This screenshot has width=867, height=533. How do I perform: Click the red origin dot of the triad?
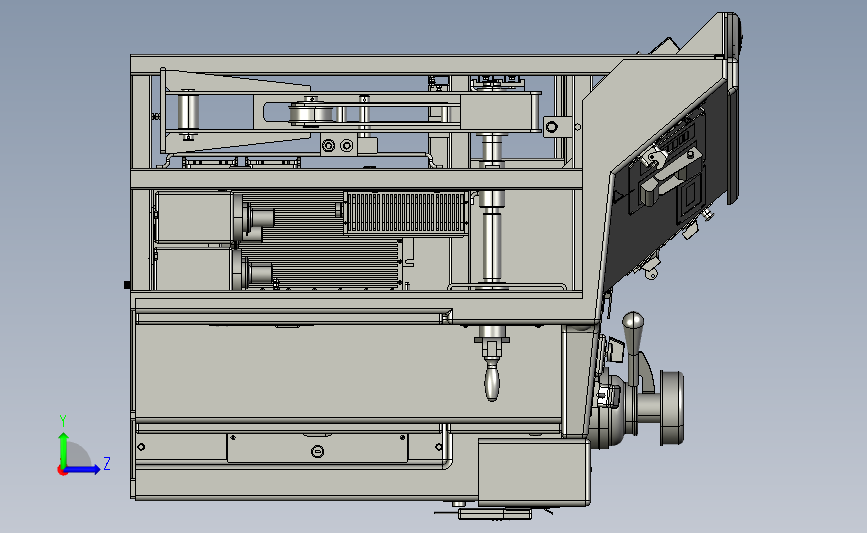click(62, 471)
